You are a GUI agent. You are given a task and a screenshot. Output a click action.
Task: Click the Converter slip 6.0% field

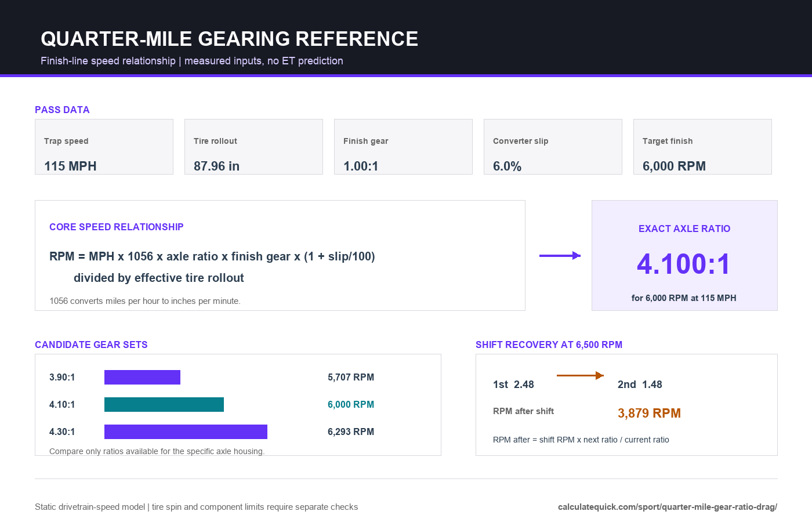[x=553, y=147]
